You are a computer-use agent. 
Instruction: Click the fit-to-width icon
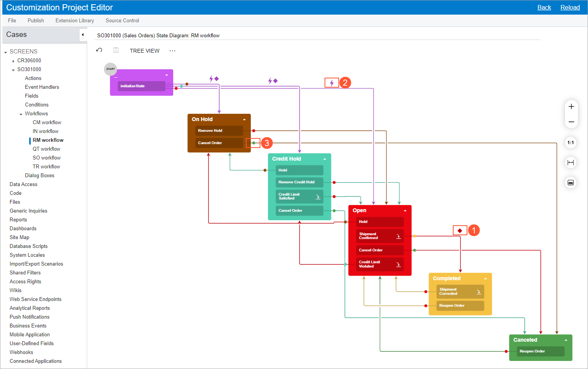(571, 163)
